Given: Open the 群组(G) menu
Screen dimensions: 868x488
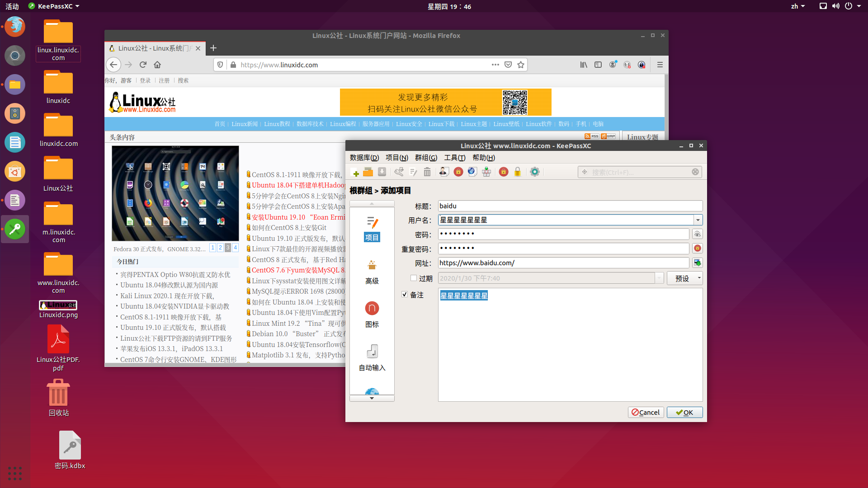Looking at the screenshot, I should 426,158.
